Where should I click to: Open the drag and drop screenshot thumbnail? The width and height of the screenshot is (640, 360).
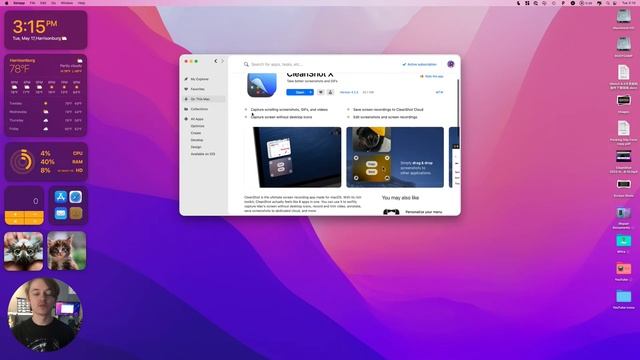[395, 157]
